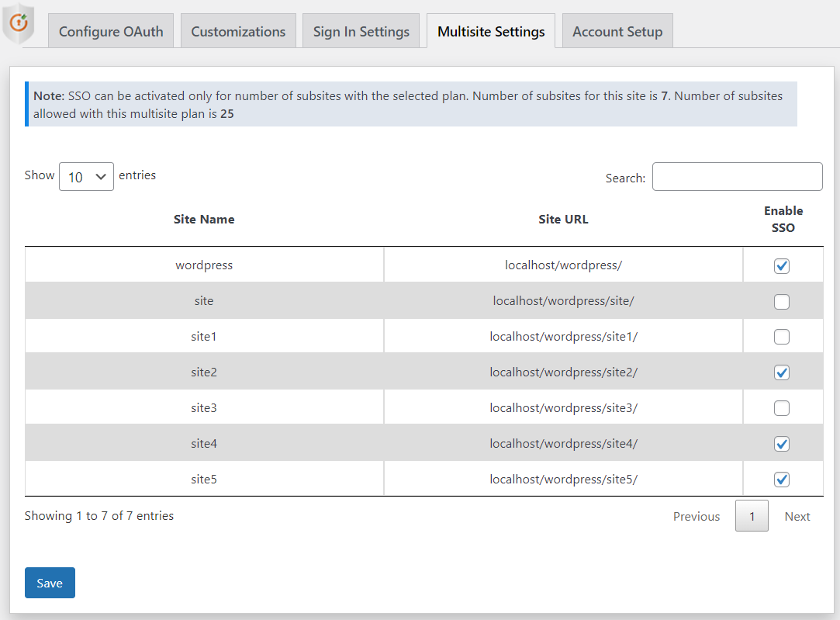Disable SSO checkbox for site2
Screen dimensions: 840x620
(x=782, y=372)
